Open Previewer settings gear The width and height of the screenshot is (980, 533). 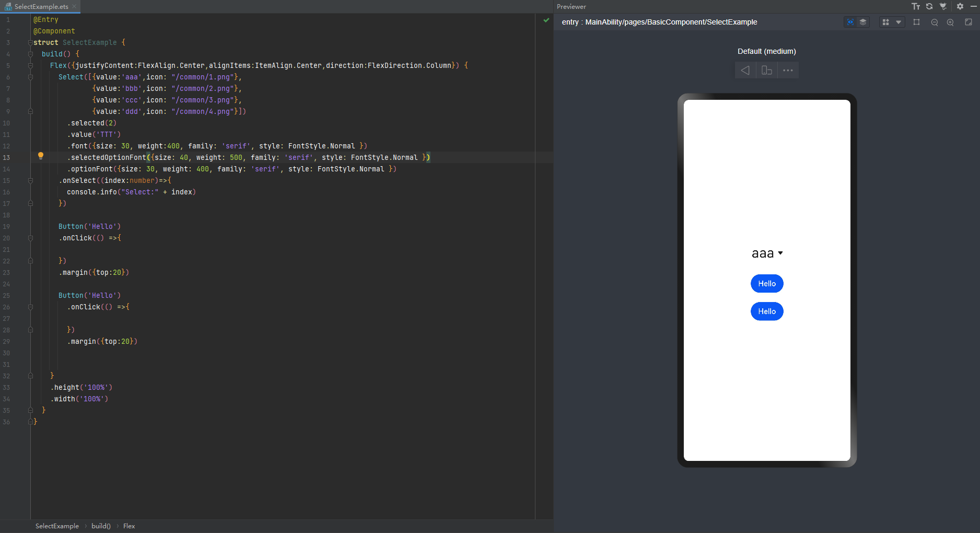tap(960, 6)
